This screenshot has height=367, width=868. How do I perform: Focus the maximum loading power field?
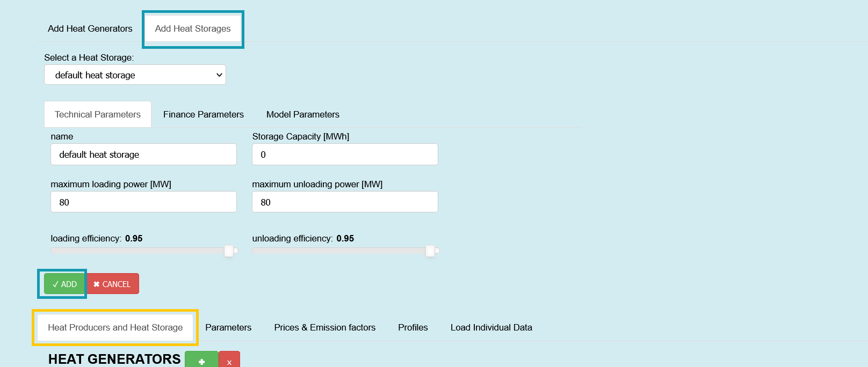[143, 202]
